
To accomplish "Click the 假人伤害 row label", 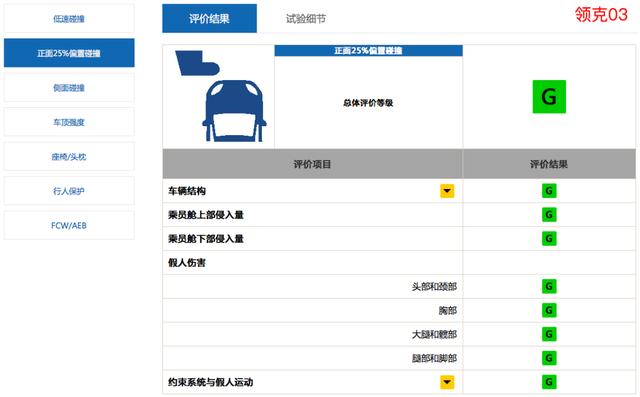I will pyautogui.click(x=187, y=263).
